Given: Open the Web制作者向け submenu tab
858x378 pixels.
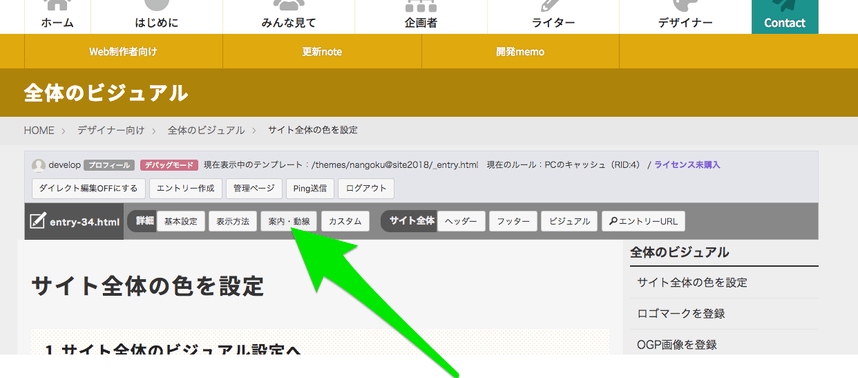Looking at the screenshot, I should point(123,52).
